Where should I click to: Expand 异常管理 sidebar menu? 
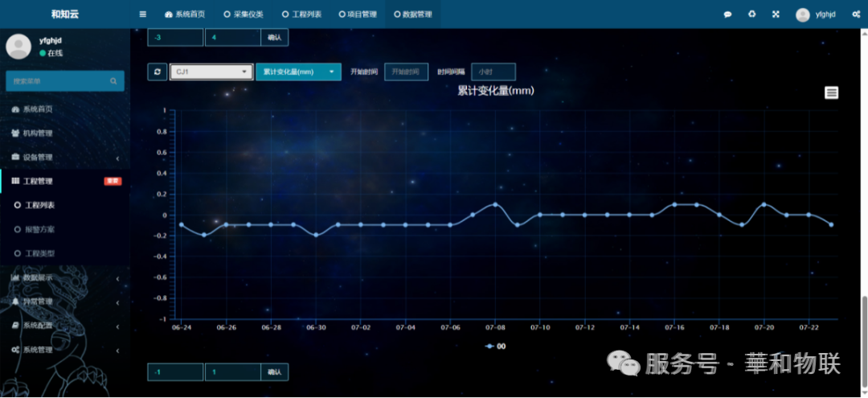coord(65,302)
